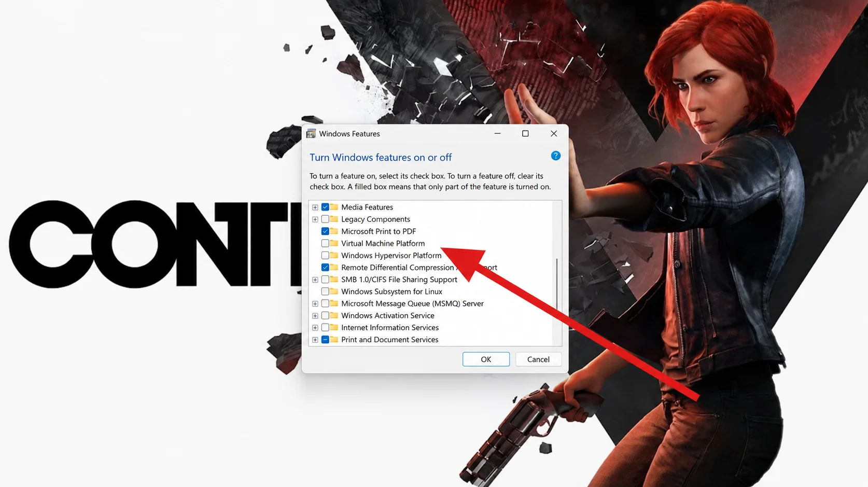Select the "SMB 1.0/CIFS File Sharing Support" label

(x=399, y=279)
